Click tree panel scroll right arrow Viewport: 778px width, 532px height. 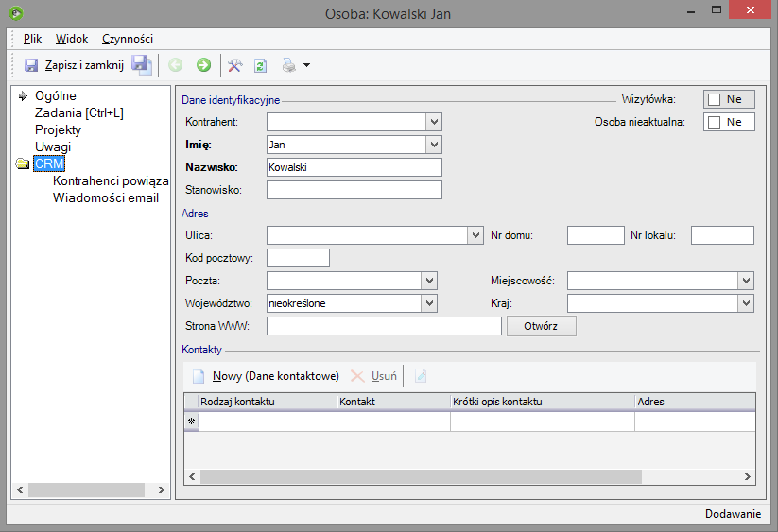[x=162, y=489]
